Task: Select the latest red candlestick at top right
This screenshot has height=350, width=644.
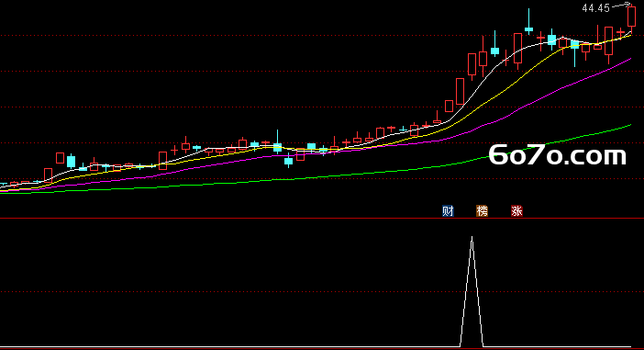Action: click(x=632, y=17)
